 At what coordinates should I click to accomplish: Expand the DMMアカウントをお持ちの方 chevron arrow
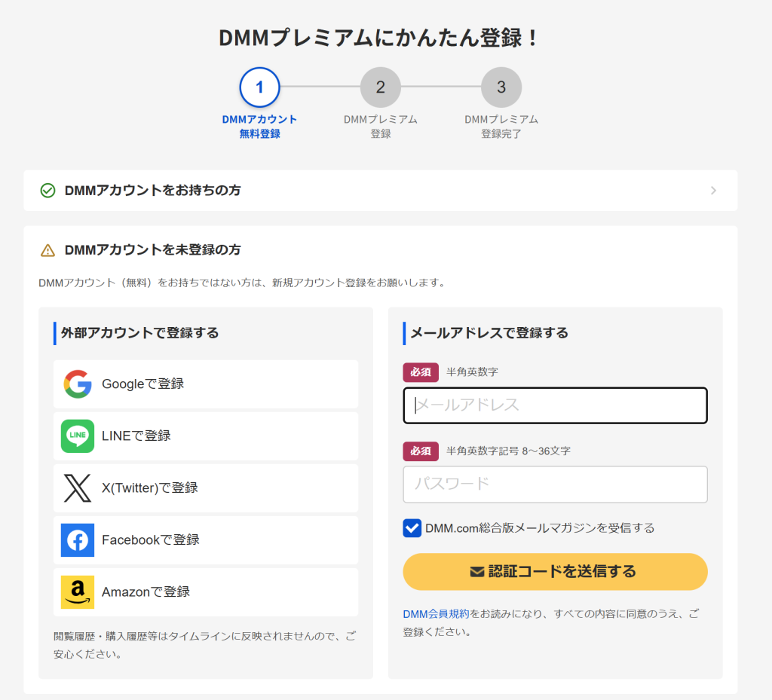click(713, 191)
